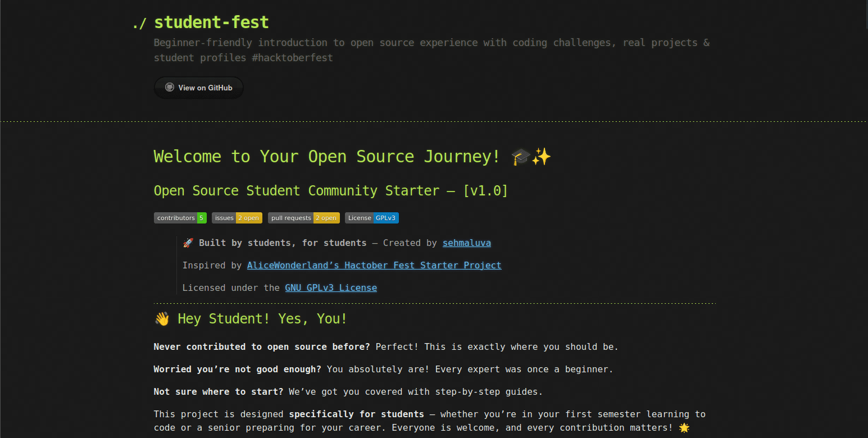Click the 'Welcome to Your Open Source Journey' heading
This screenshot has height=438, width=868.
tap(326, 157)
